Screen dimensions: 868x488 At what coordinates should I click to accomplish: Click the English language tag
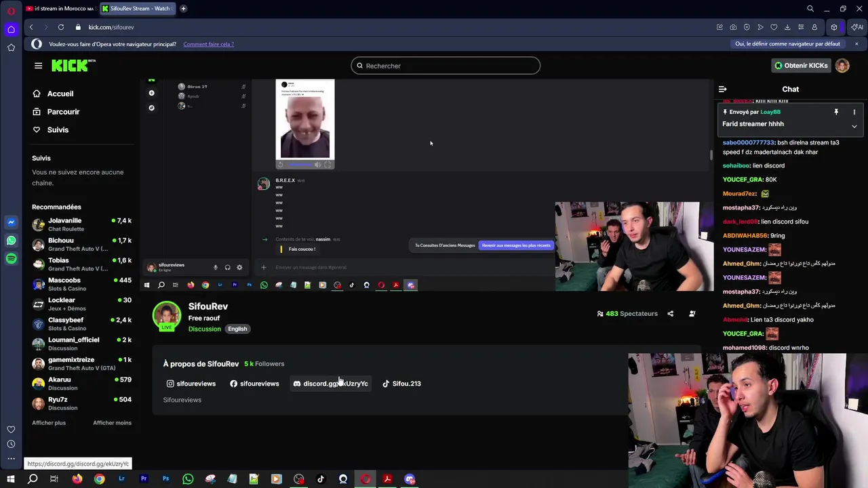pos(237,329)
